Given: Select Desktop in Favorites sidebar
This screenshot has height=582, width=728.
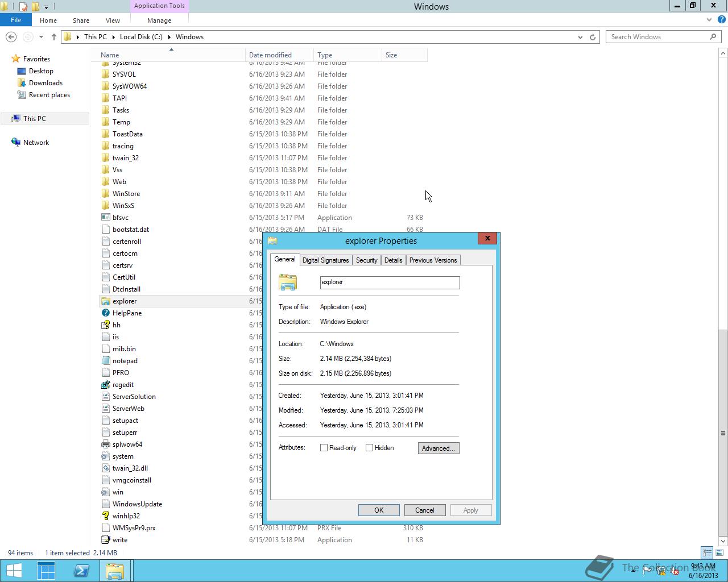Looking at the screenshot, I should [x=41, y=71].
